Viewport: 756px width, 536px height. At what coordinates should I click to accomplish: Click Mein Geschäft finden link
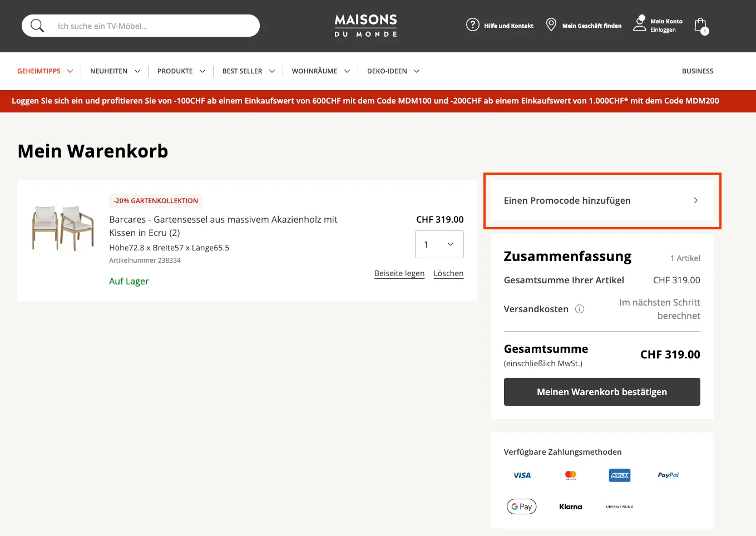[592, 26]
